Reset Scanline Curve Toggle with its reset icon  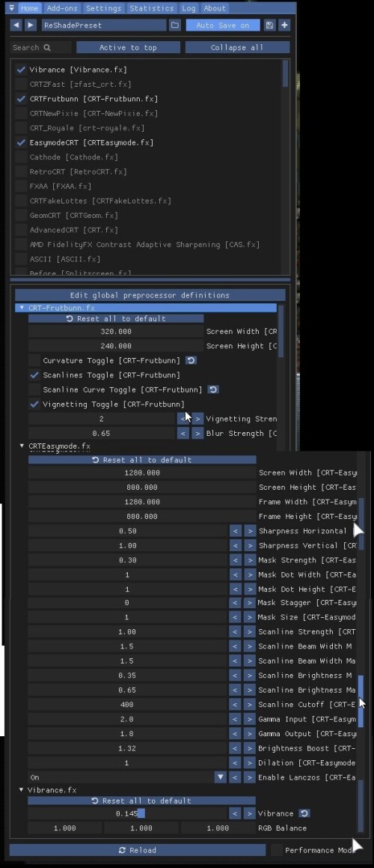coord(213,389)
